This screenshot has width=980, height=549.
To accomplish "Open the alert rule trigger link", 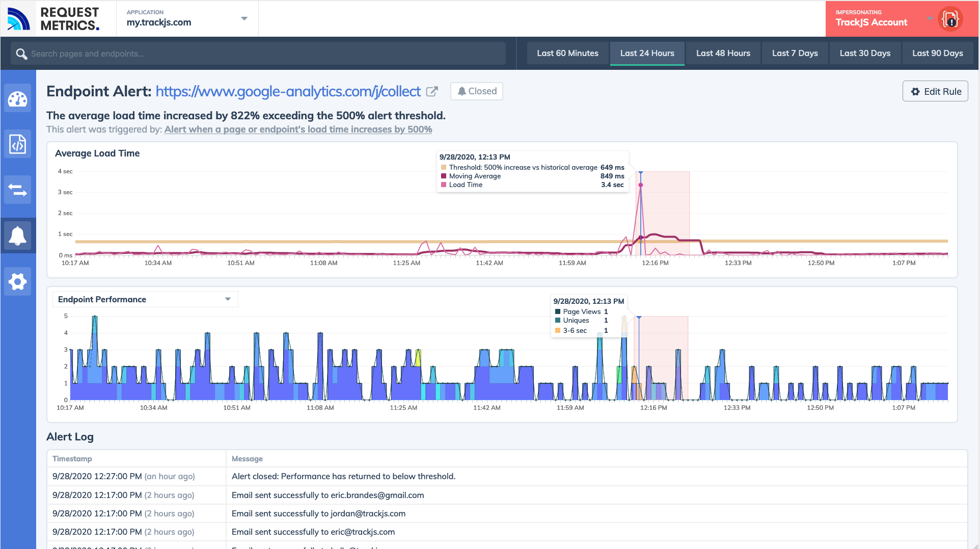I will (297, 129).
